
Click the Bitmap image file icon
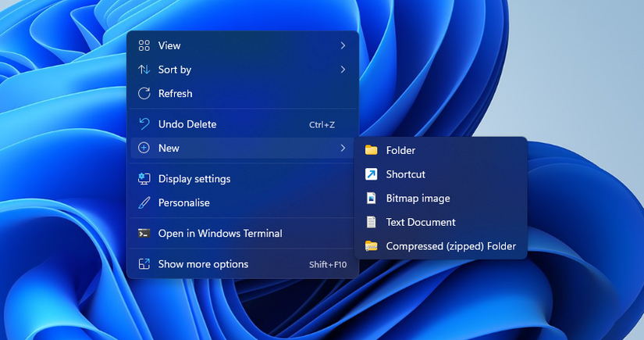(x=372, y=199)
